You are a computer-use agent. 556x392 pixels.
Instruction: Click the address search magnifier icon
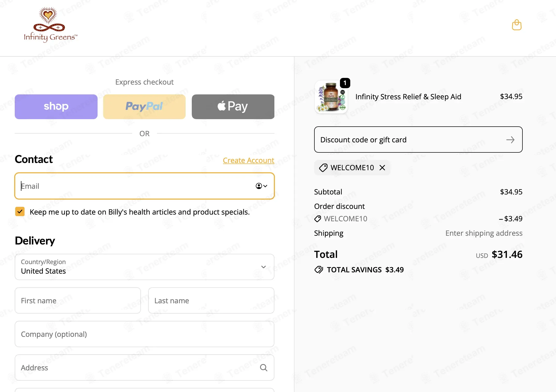click(264, 368)
